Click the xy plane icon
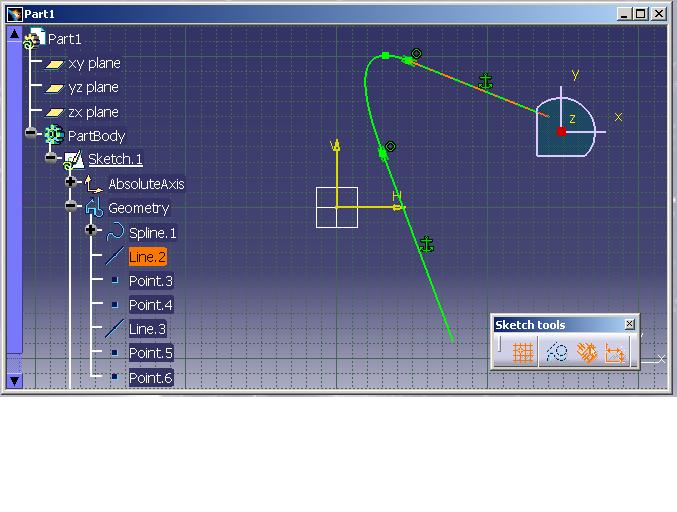 (x=54, y=64)
